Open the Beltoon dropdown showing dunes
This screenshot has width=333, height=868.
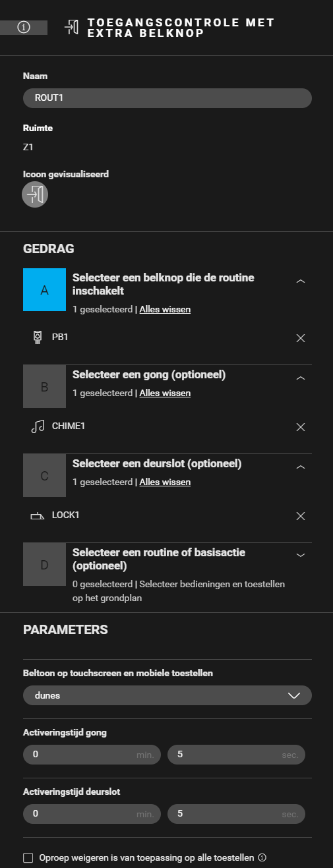(167, 695)
